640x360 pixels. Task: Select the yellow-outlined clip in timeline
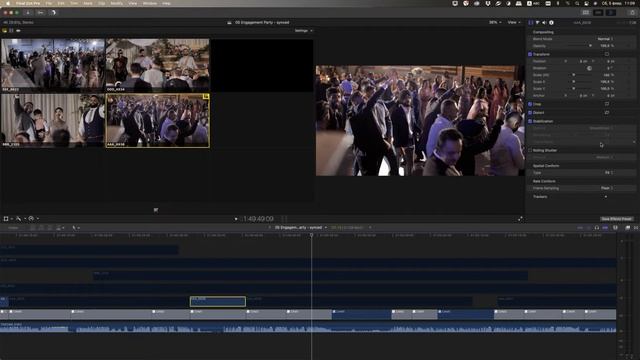(218, 302)
